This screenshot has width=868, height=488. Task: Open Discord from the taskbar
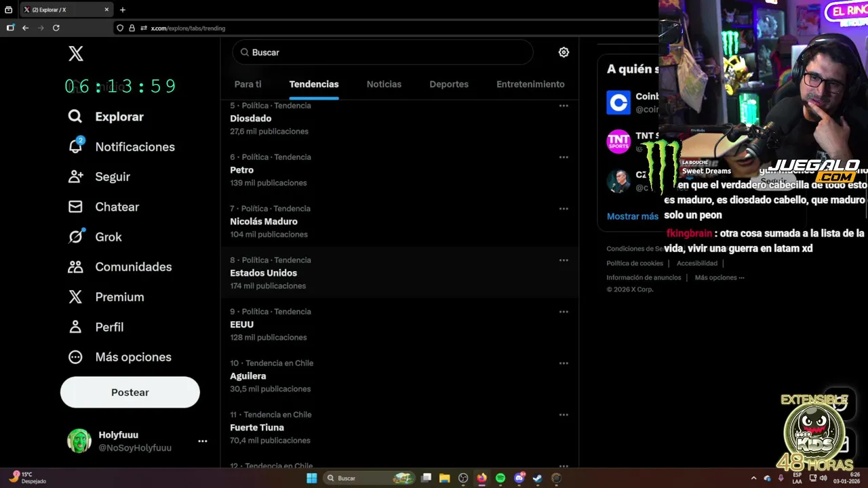[x=519, y=478]
